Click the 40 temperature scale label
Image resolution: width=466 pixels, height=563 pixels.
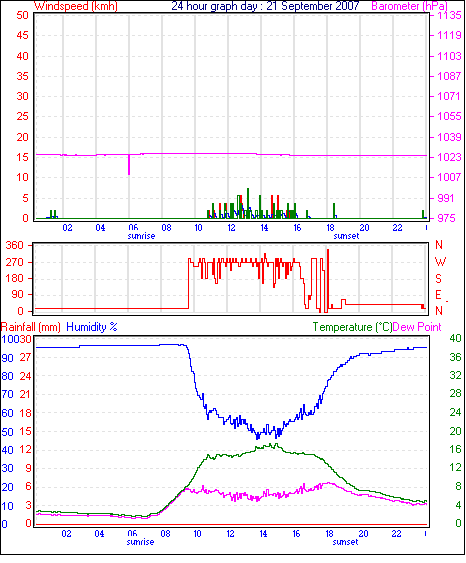coord(455,338)
